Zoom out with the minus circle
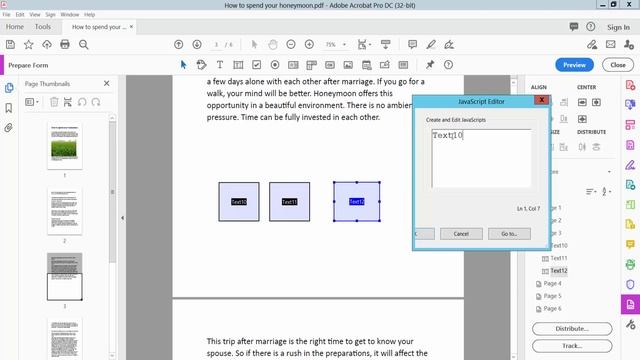Image resolution: width=640 pixels, height=360 pixels. tap(291, 44)
